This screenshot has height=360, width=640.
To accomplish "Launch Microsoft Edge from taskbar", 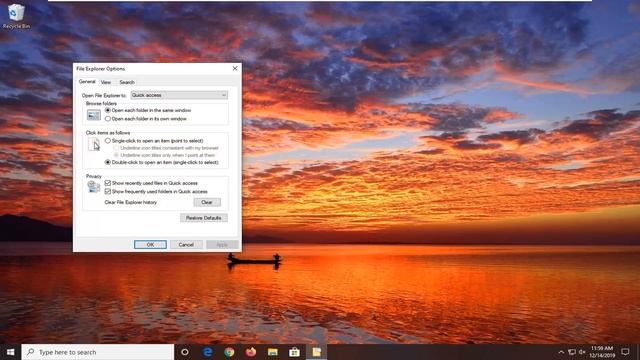I will pos(207,352).
